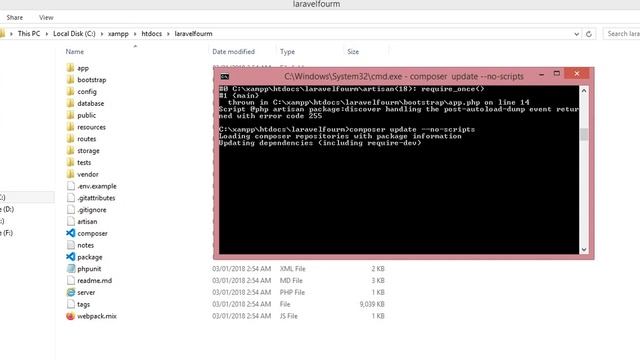Refresh the folder view in Explorer
Image resolution: width=640 pixels, height=360 pixels.
[x=589, y=34]
